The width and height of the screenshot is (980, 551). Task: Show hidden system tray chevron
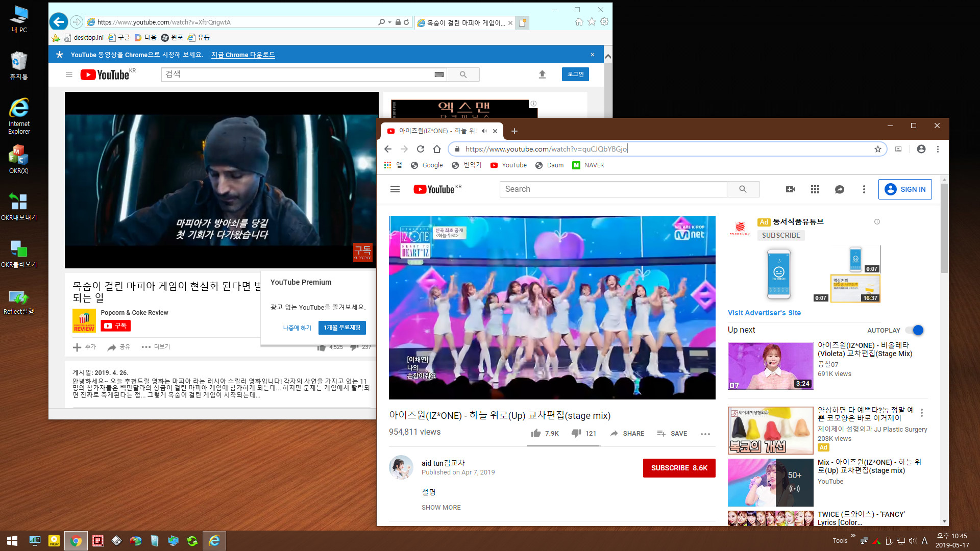(x=853, y=535)
